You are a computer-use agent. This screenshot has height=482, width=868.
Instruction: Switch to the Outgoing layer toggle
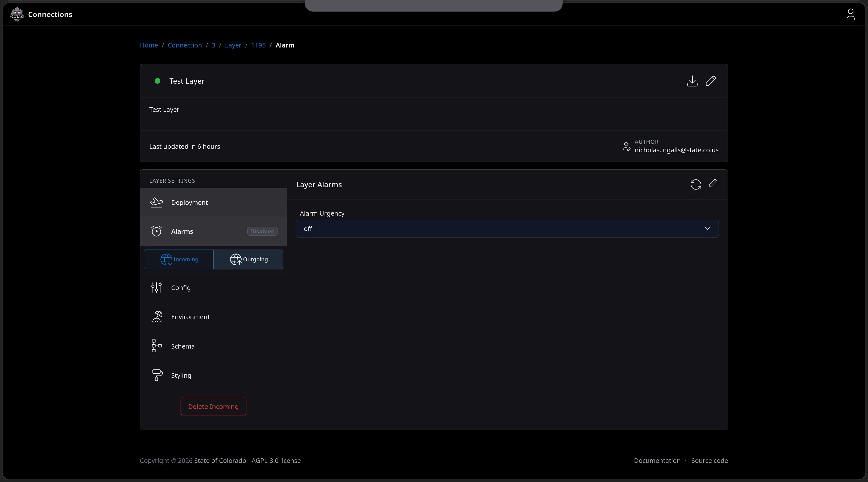click(248, 259)
